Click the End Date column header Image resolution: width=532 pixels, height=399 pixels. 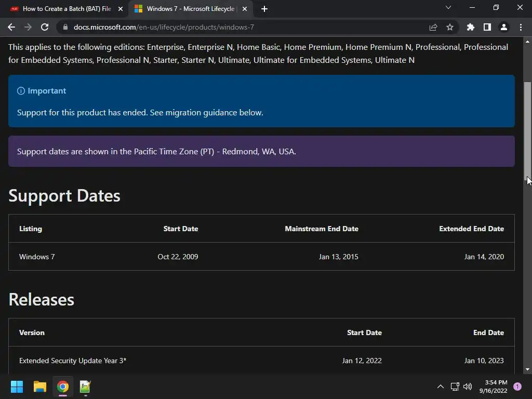[x=488, y=333]
